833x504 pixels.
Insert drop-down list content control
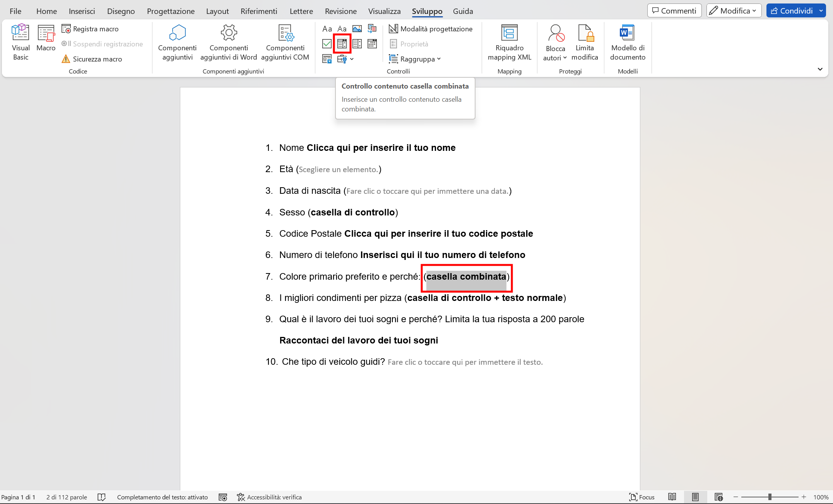click(357, 44)
